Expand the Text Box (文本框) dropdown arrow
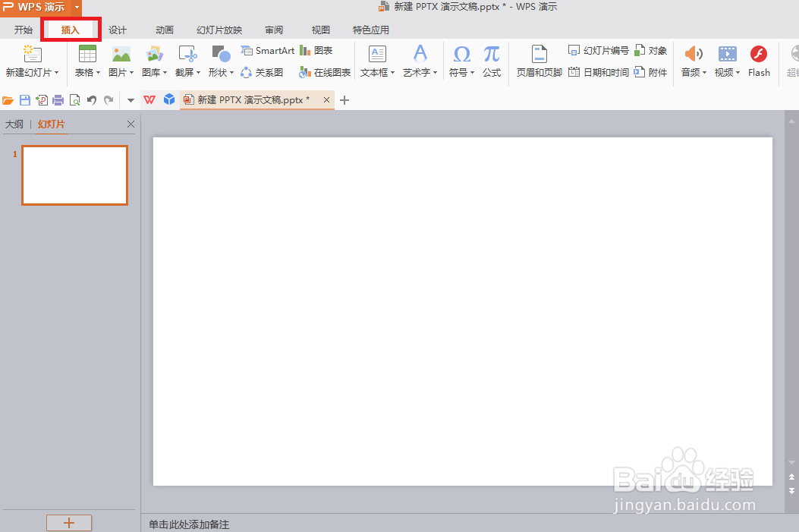Screen dimensions: 799x532 click(392, 73)
